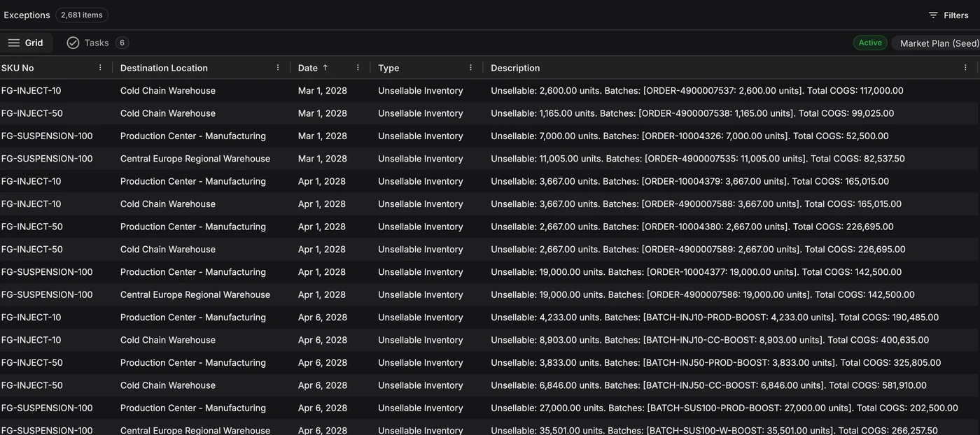Select the row with batch ORDER-4900007535

(x=490, y=159)
